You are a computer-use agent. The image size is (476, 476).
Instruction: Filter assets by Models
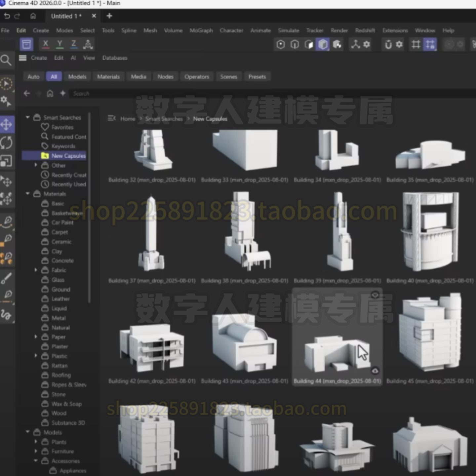tap(77, 77)
